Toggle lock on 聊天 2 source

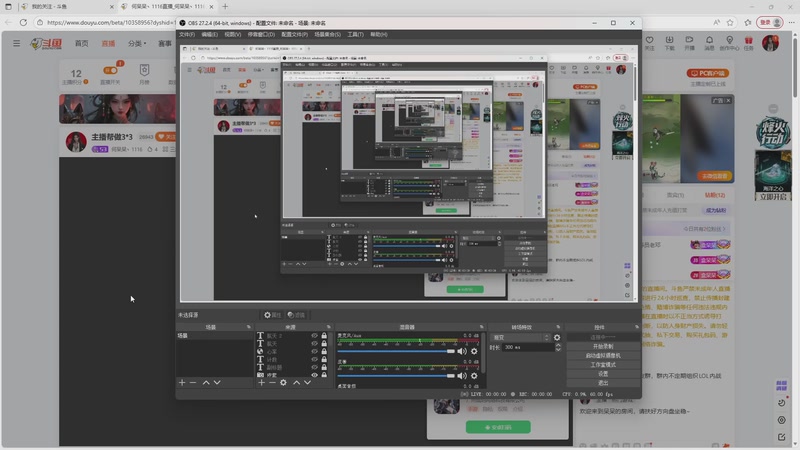coord(324,336)
